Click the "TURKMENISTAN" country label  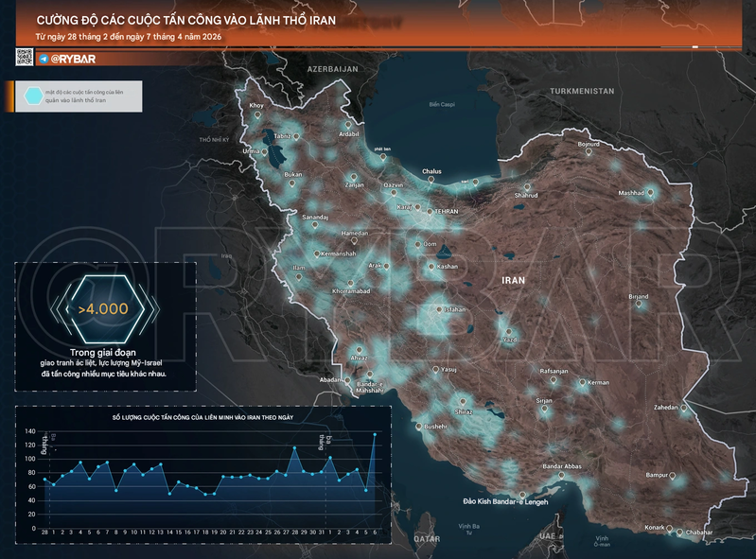pos(582,91)
